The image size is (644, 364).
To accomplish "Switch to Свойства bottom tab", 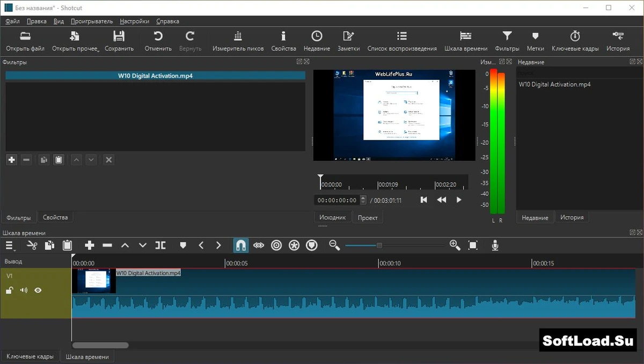I will [x=55, y=217].
